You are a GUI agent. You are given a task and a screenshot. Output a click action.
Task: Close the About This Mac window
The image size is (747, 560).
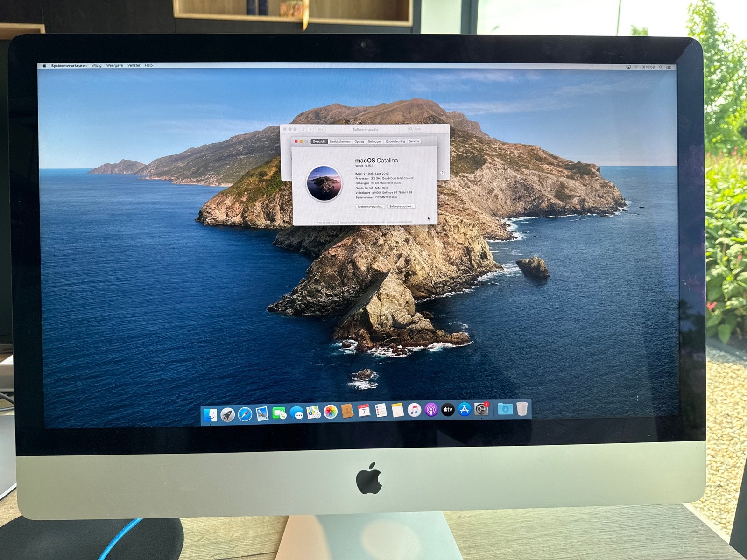[296, 141]
